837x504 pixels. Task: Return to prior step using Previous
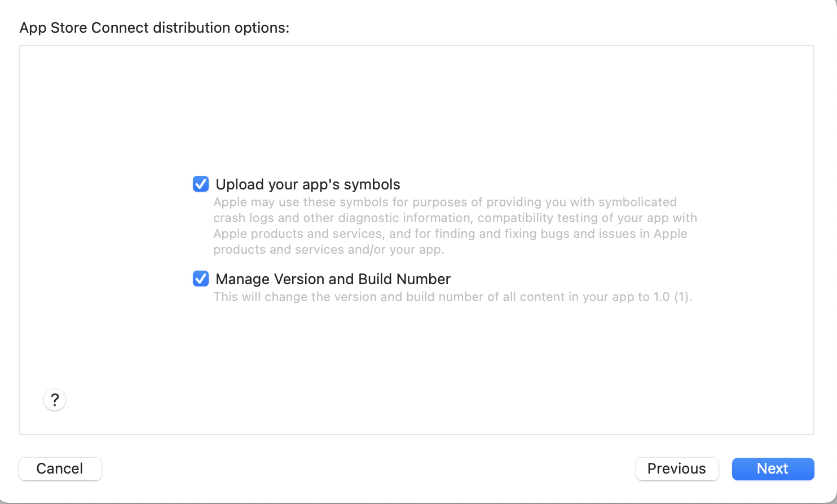pos(677,468)
